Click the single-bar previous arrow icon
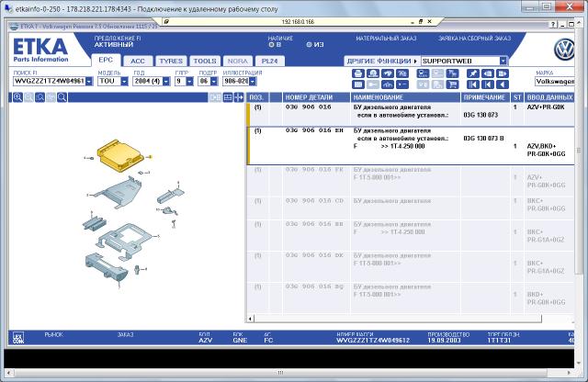 488,84
